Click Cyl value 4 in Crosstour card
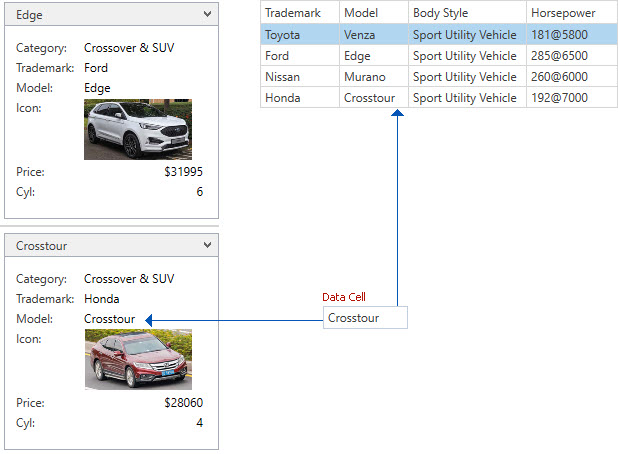618x454 pixels. 199,422
